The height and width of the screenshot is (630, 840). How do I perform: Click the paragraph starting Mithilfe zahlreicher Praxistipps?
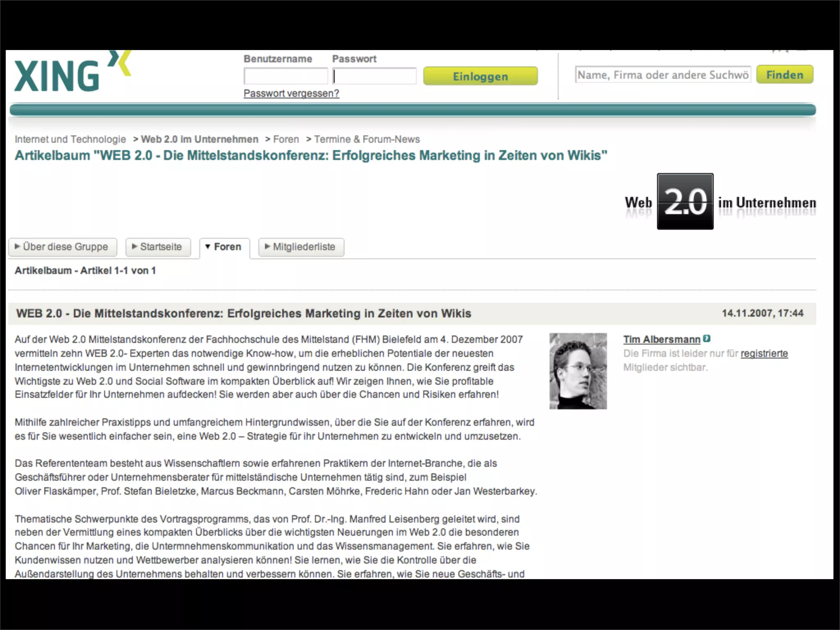click(x=274, y=429)
